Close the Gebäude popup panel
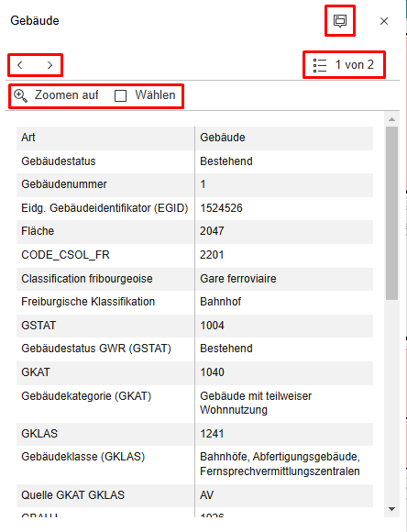This screenshot has width=407, height=532. tap(384, 21)
